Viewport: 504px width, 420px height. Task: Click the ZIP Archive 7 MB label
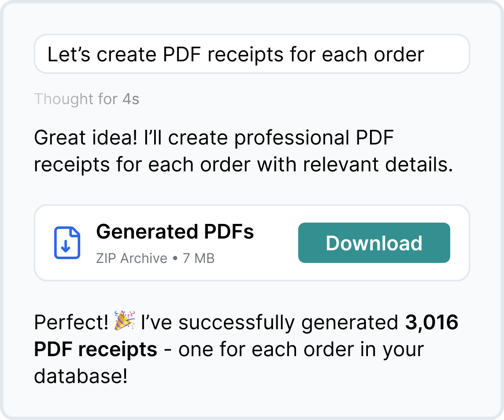(x=155, y=258)
